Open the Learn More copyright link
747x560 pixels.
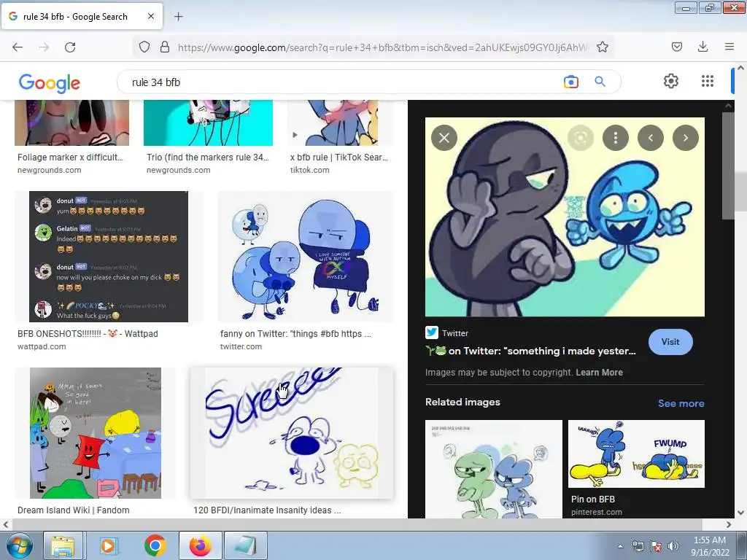(599, 373)
